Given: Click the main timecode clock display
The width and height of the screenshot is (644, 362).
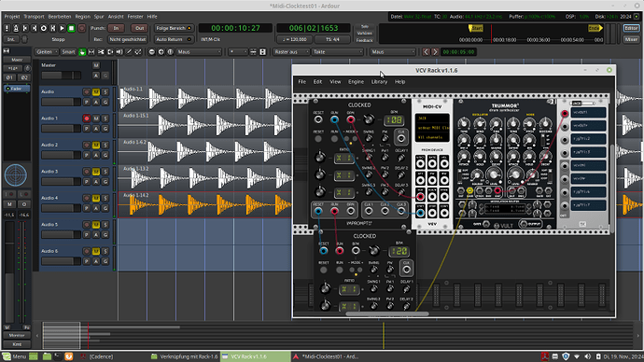Looking at the screenshot, I should 235,28.
